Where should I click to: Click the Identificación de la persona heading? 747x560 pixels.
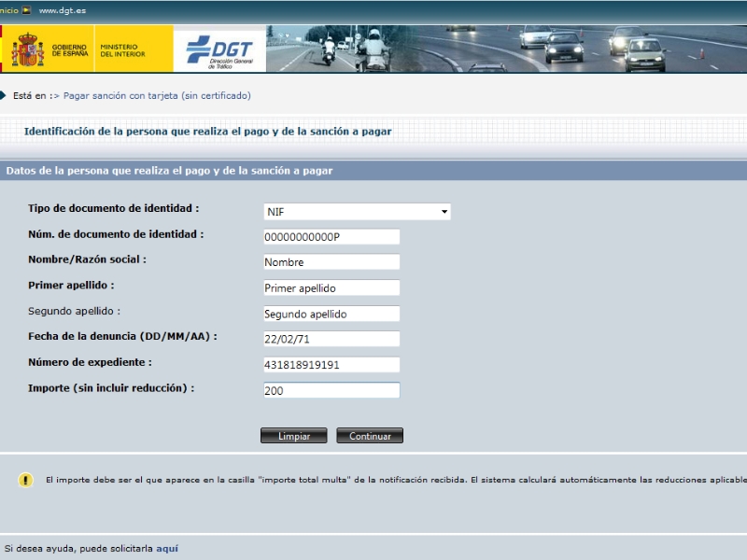[207, 132]
